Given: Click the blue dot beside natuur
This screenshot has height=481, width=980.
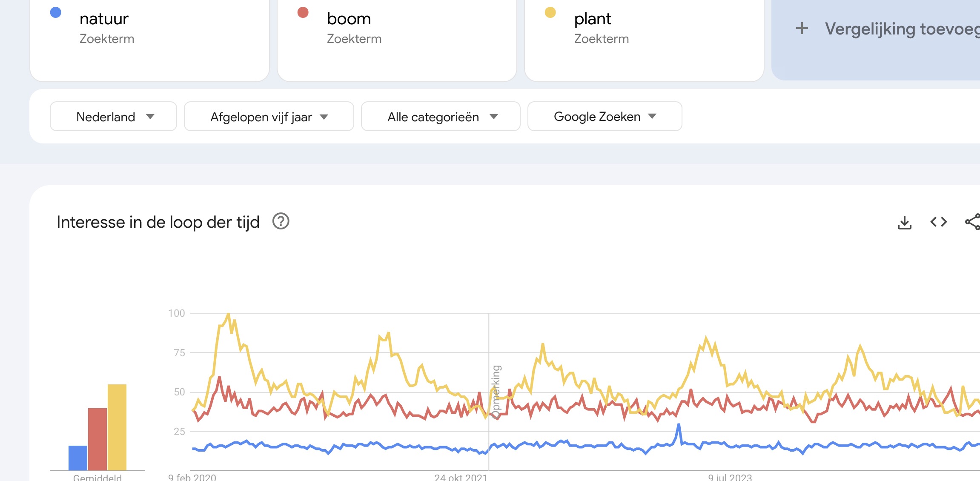Looking at the screenshot, I should pos(56,12).
